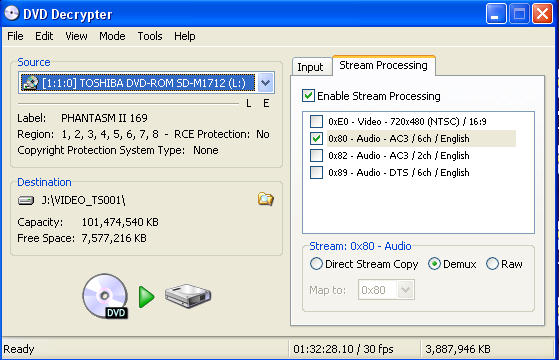Minimize the DVD Decrypter window
559x360 pixels.
pyautogui.click(x=496, y=14)
